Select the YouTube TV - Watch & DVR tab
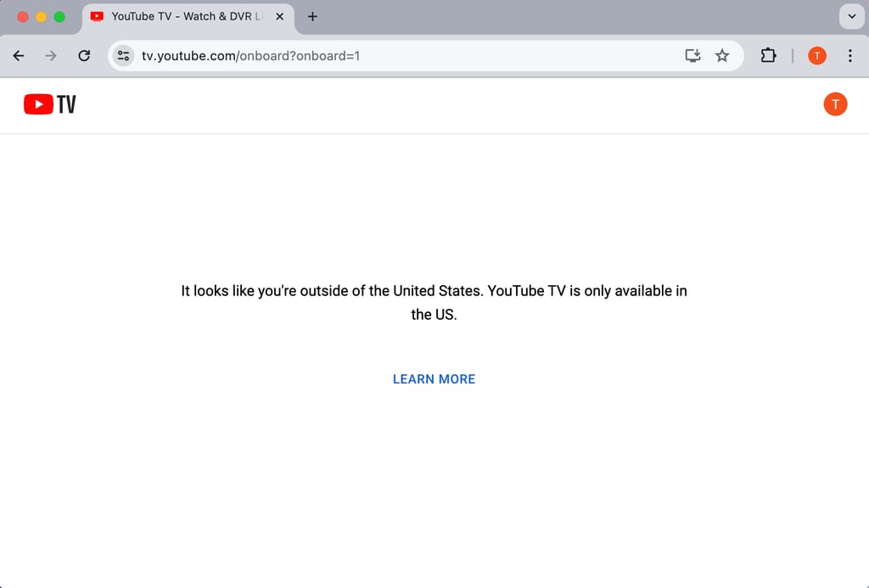 tap(188, 17)
